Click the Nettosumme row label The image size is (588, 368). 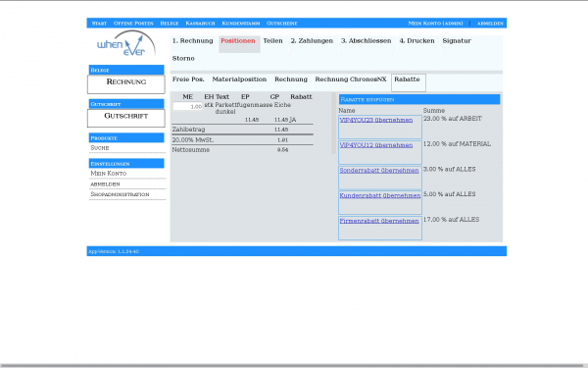click(x=191, y=150)
